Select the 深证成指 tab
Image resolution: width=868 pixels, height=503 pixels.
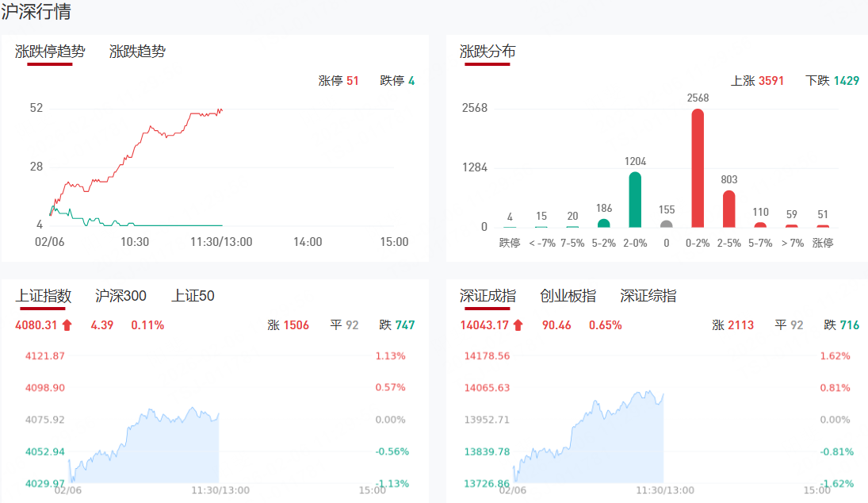pos(488,296)
